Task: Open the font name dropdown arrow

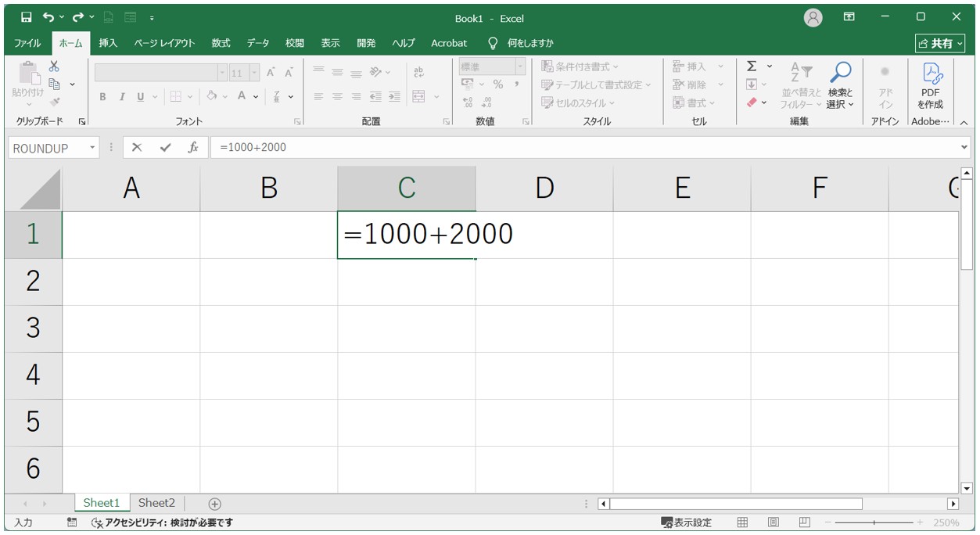Action: click(x=222, y=73)
